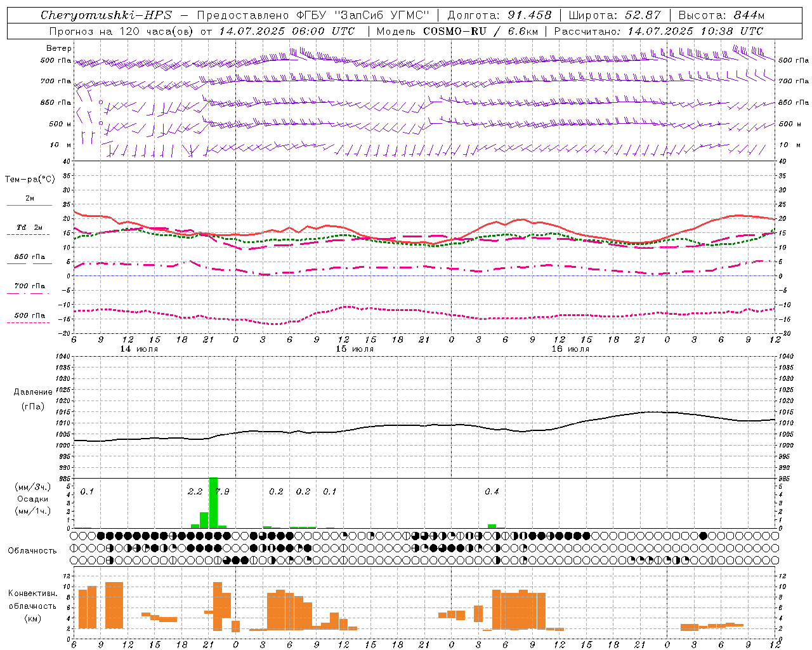Click the solid red line sample under 2м
Viewport: 812px width, 650px height.
point(29,206)
